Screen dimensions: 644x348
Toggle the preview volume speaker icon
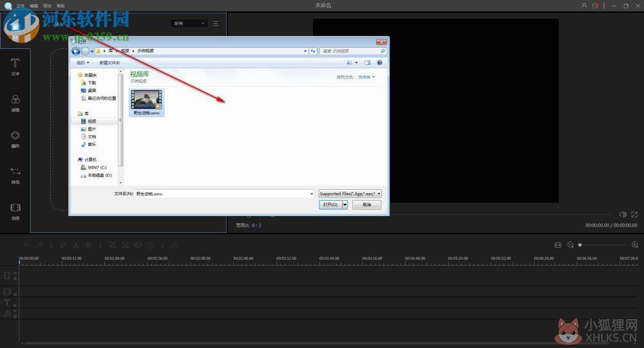(623, 214)
